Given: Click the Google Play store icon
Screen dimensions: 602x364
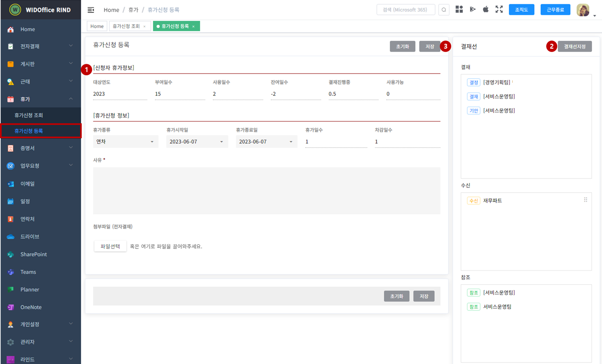Looking at the screenshot, I should pos(473,9).
